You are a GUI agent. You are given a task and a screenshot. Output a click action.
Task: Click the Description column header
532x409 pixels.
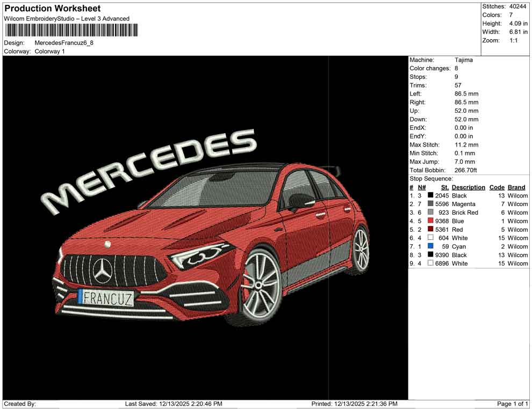(x=468, y=187)
